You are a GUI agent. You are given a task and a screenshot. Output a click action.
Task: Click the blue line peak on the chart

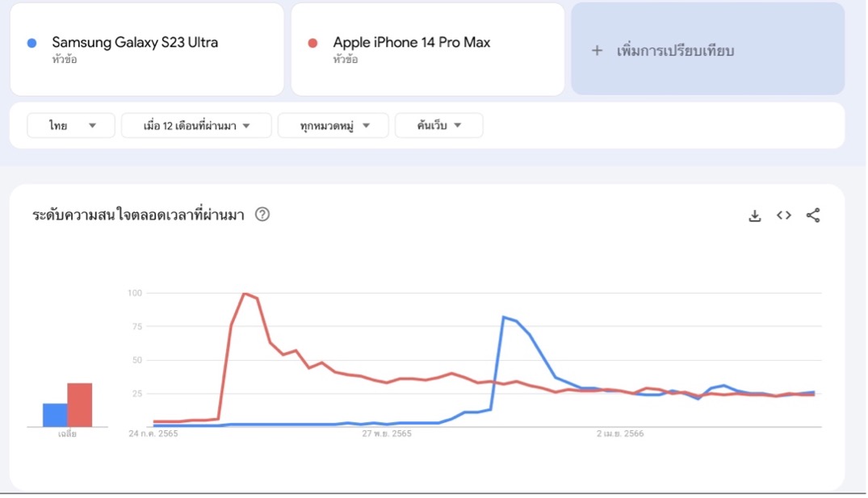(503, 316)
